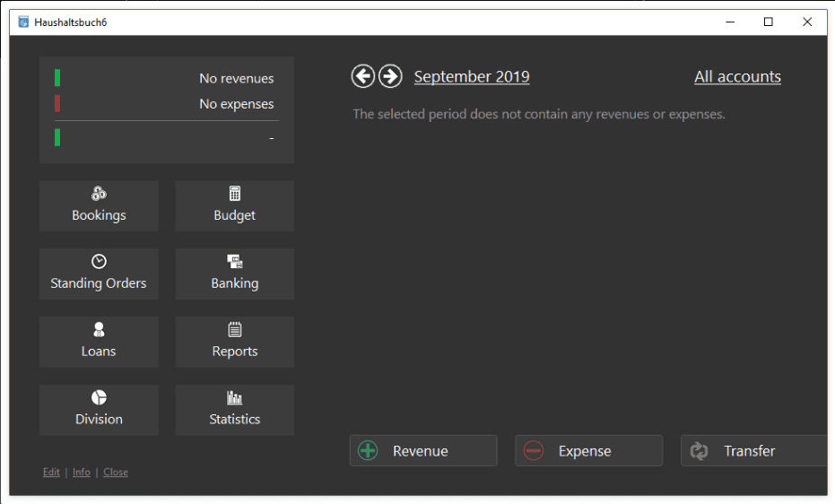
Task: Open the Banking tile
Action: tap(235, 274)
